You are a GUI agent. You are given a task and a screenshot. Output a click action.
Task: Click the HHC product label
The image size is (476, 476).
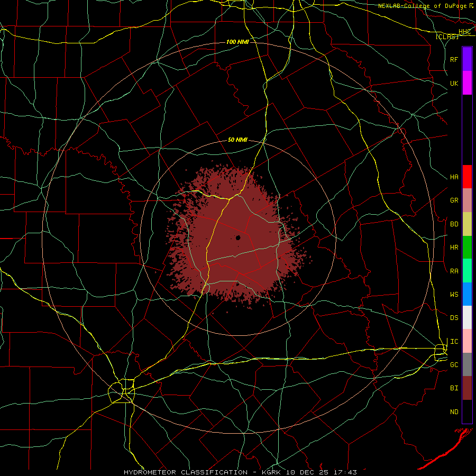pos(464,32)
